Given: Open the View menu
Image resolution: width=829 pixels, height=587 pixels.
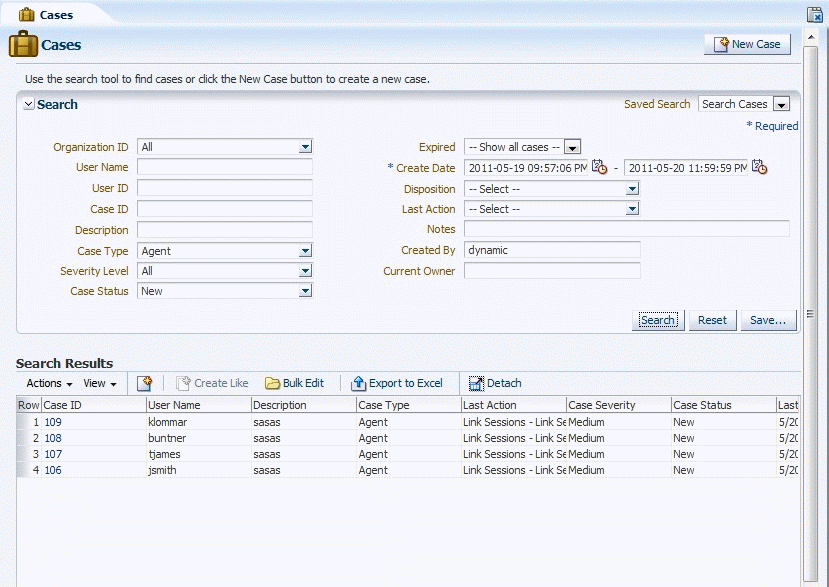Looking at the screenshot, I should (99, 383).
